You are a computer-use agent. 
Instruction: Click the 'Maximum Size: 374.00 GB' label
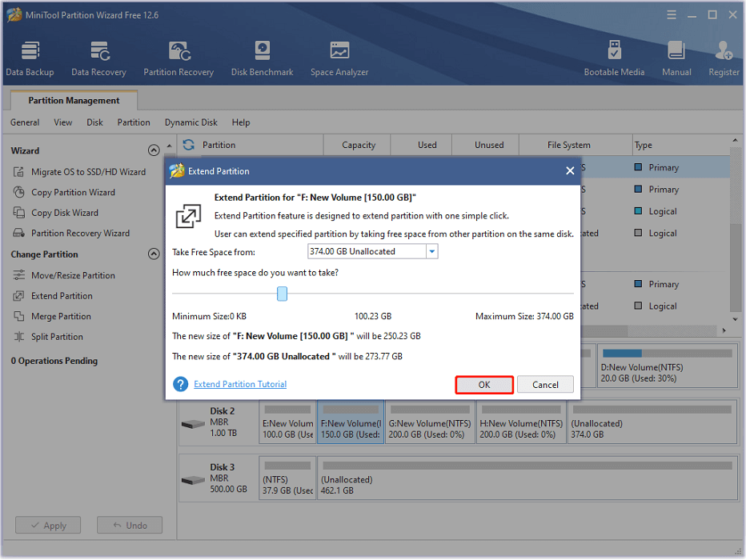click(x=524, y=316)
